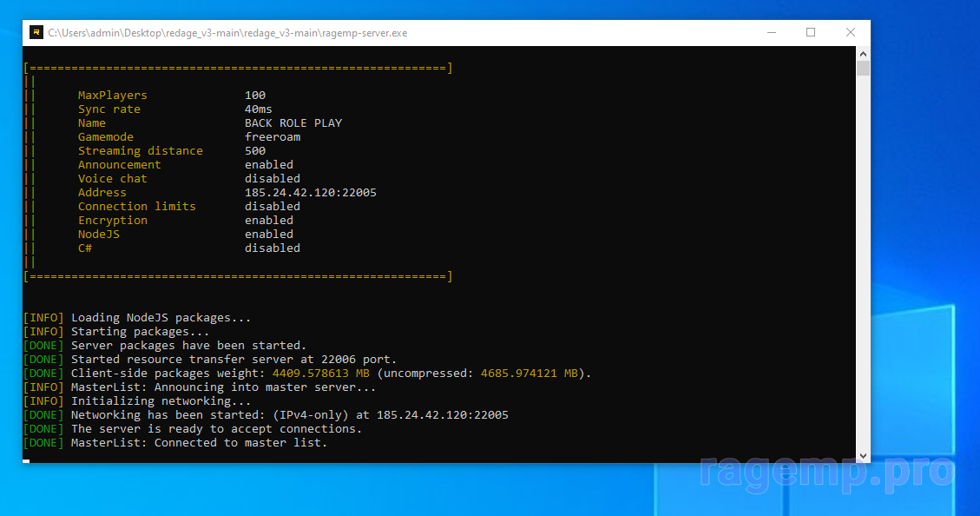
Task: Click the MaxPlayers label
Action: [x=113, y=95]
